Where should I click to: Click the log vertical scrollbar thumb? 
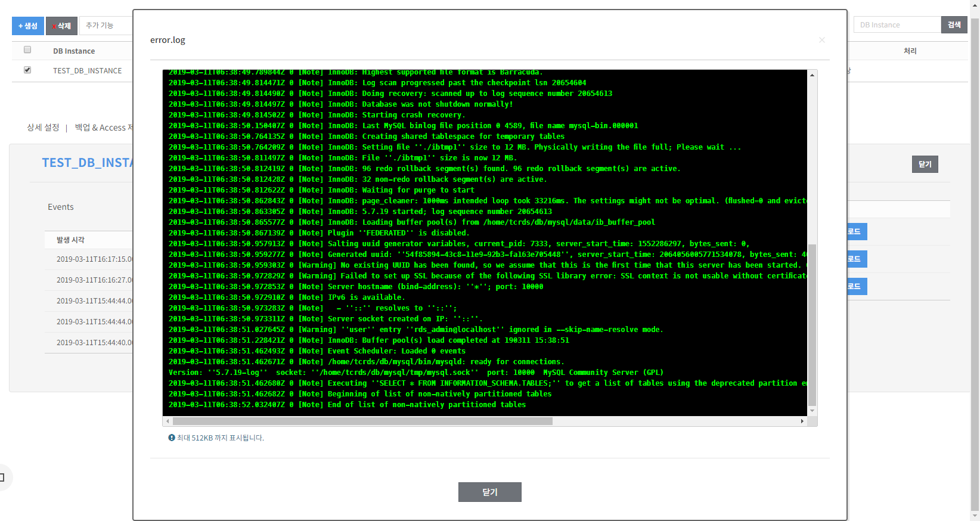(812, 325)
